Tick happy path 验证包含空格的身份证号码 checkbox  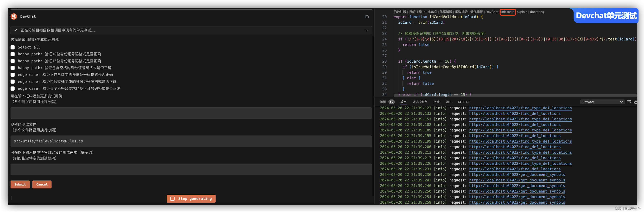point(13,68)
